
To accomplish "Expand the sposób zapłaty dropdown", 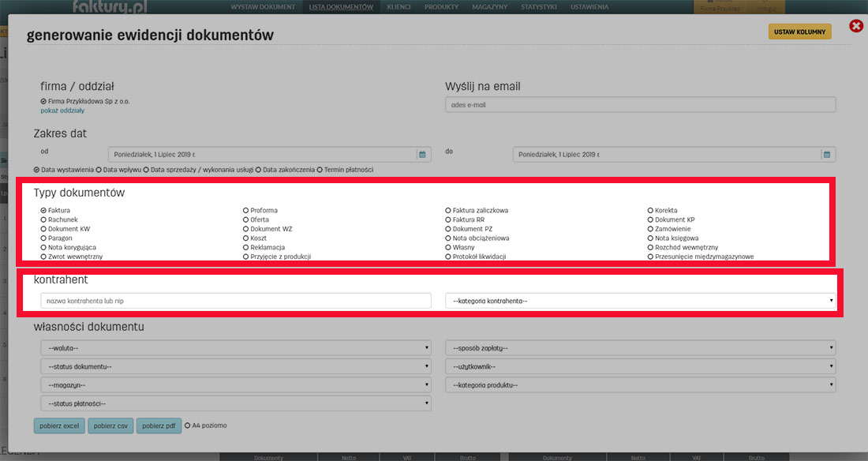I will pyautogui.click(x=640, y=347).
